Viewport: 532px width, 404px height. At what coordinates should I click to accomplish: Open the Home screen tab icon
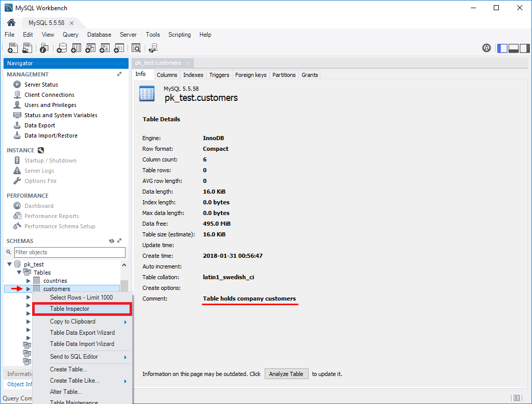(11, 23)
